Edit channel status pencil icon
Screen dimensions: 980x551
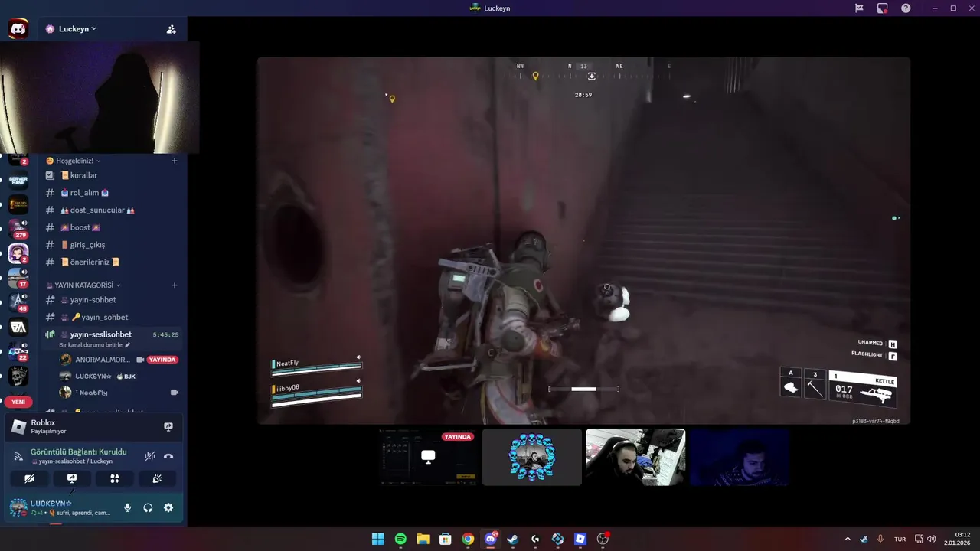point(128,345)
